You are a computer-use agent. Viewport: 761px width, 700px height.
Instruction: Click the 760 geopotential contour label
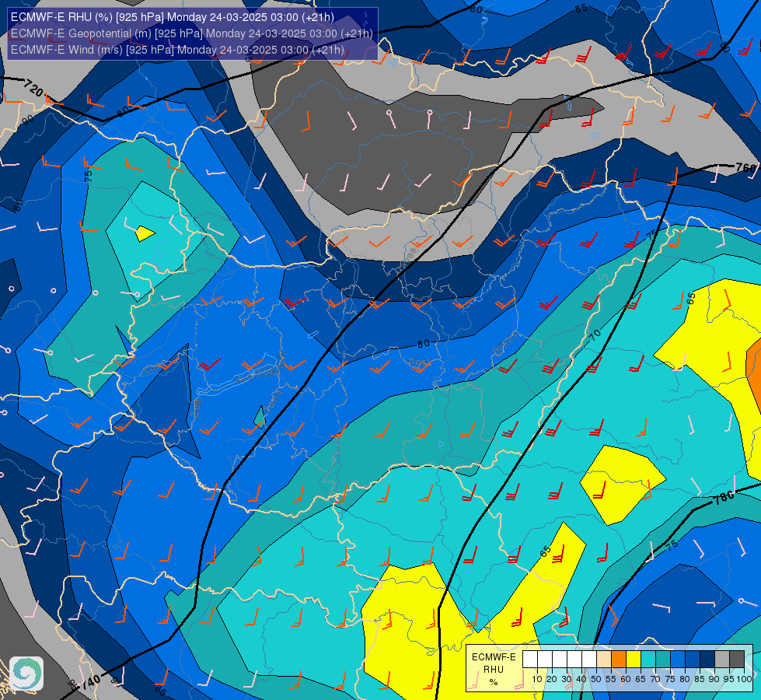pyautogui.click(x=746, y=167)
